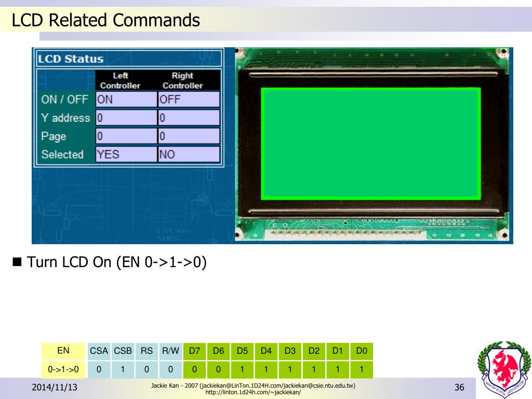The image size is (532, 399).
Task: Click the Jackie Kan - 2007 author line
Action: (253, 386)
